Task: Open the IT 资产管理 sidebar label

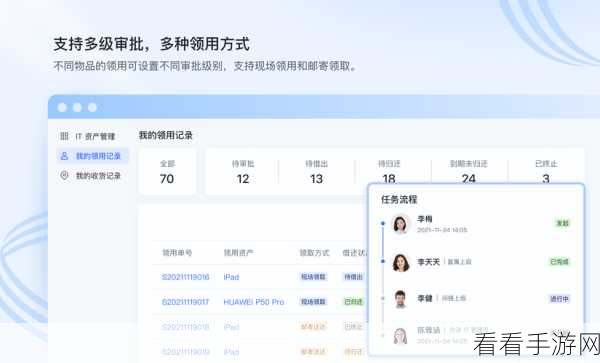Action: (95, 136)
